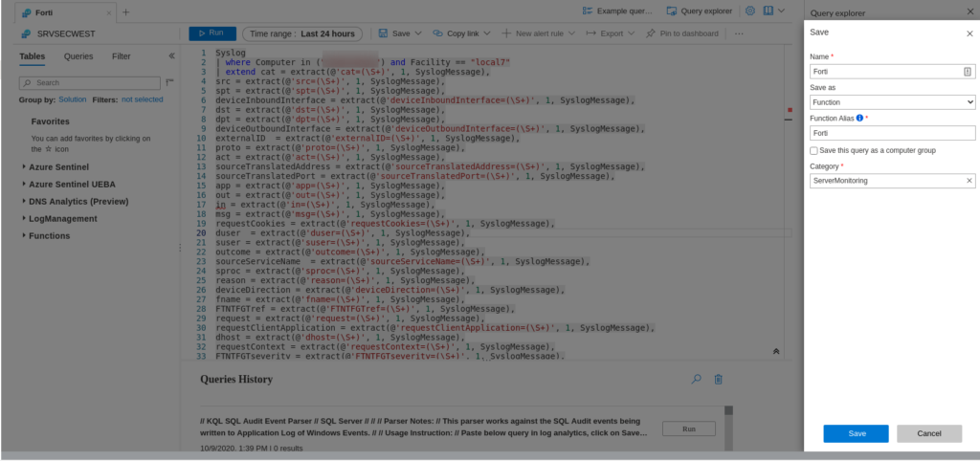Click the Function Alias info icon
The image size is (980, 461).
pos(860,118)
